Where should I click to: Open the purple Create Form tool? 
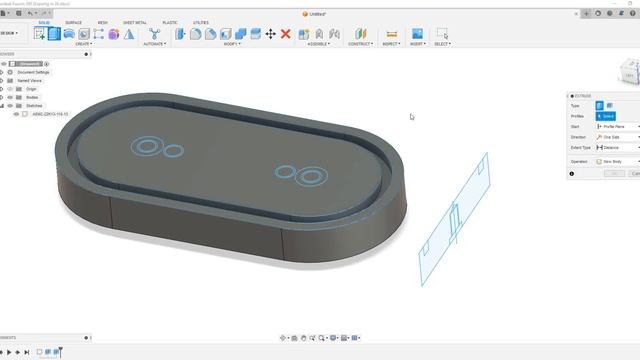(113, 34)
